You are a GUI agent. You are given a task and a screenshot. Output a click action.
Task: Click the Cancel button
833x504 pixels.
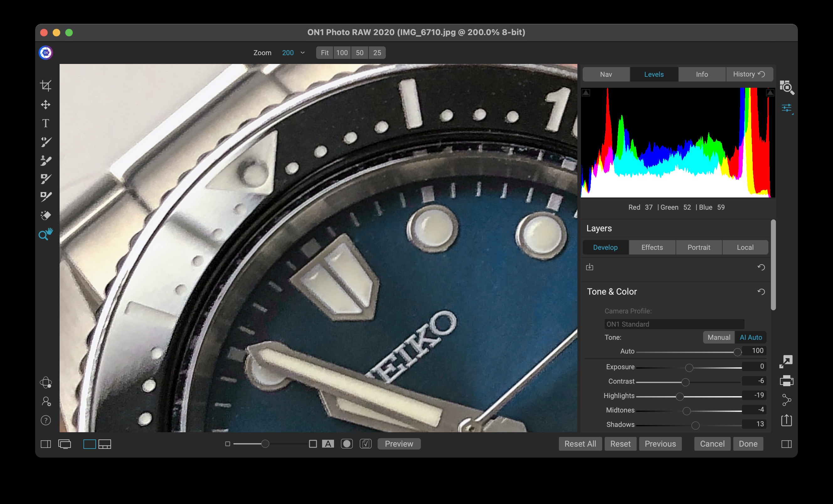pyautogui.click(x=712, y=444)
